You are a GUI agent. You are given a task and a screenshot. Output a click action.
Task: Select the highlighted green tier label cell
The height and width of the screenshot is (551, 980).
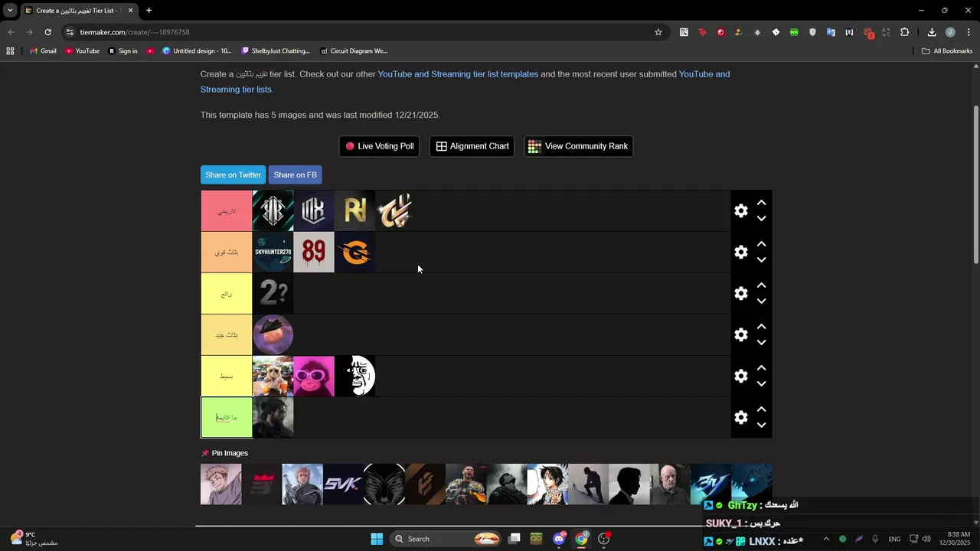(227, 417)
